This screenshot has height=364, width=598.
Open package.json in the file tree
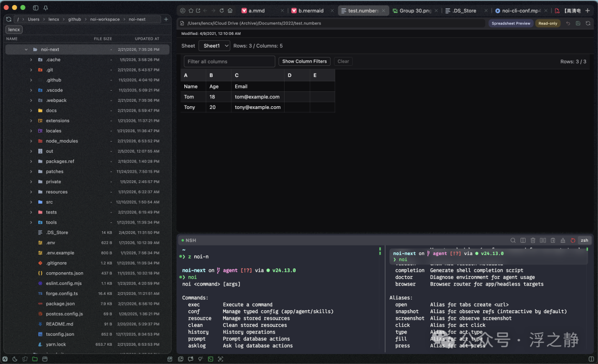[60, 304]
